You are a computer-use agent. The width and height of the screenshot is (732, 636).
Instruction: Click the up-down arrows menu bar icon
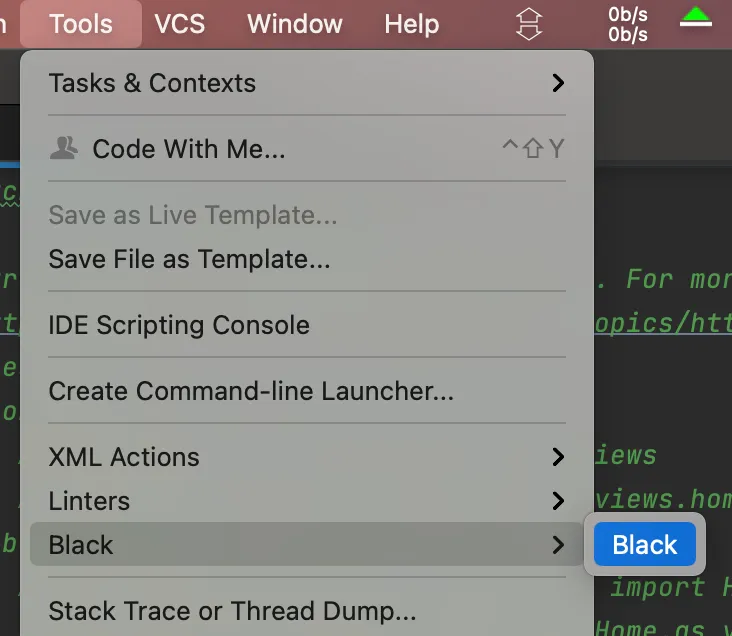[x=528, y=24]
